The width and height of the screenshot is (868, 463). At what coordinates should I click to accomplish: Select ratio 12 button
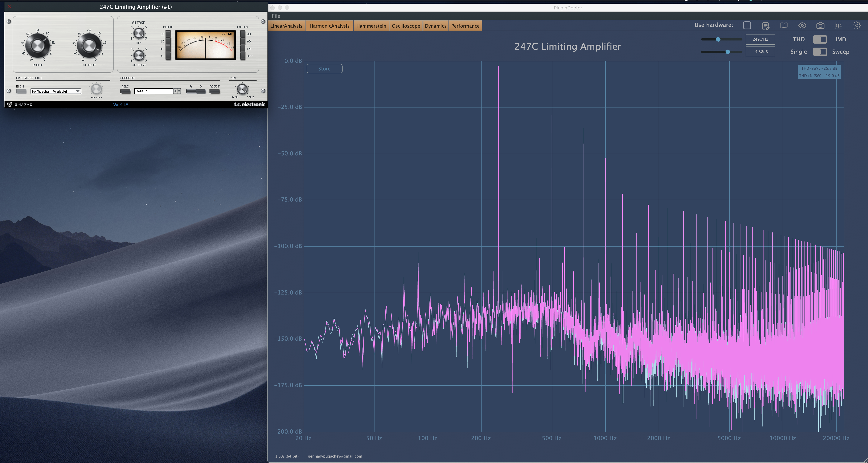point(168,41)
